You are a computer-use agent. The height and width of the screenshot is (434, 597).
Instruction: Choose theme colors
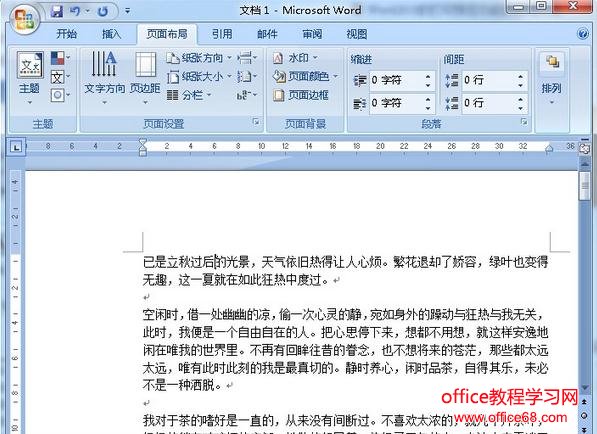[60, 58]
